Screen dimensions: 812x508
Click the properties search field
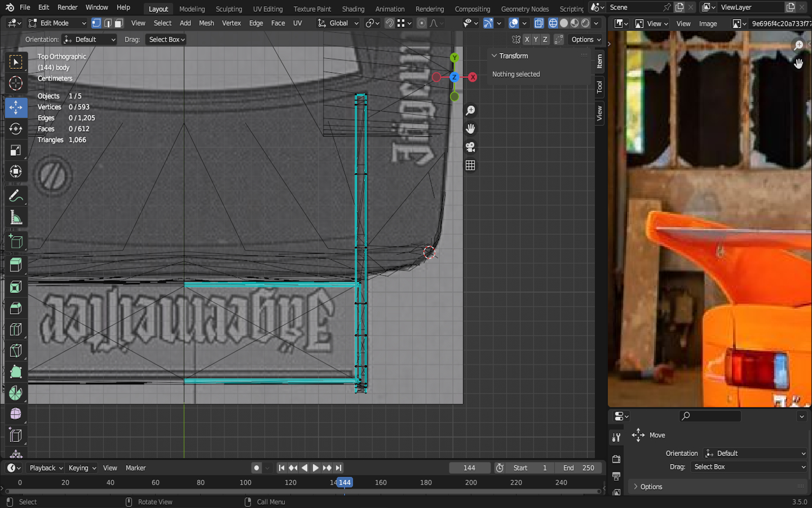click(710, 416)
